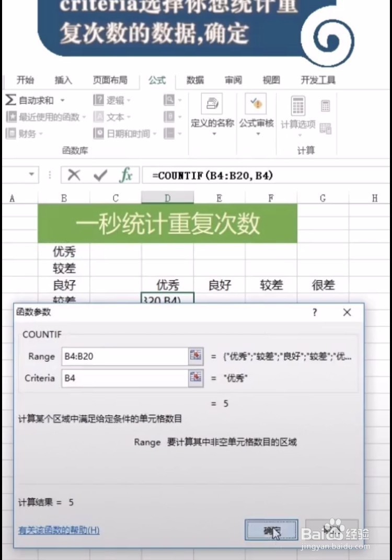Image resolution: width=392 pixels, height=560 pixels.
Task: Open 有关该函数的帮助 link
Action: pos(59,530)
